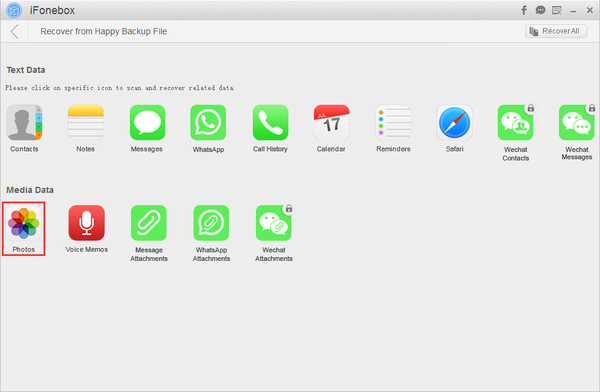The height and width of the screenshot is (392, 600).
Task: Open the Facebook link in title bar
Action: click(x=524, y=10)
